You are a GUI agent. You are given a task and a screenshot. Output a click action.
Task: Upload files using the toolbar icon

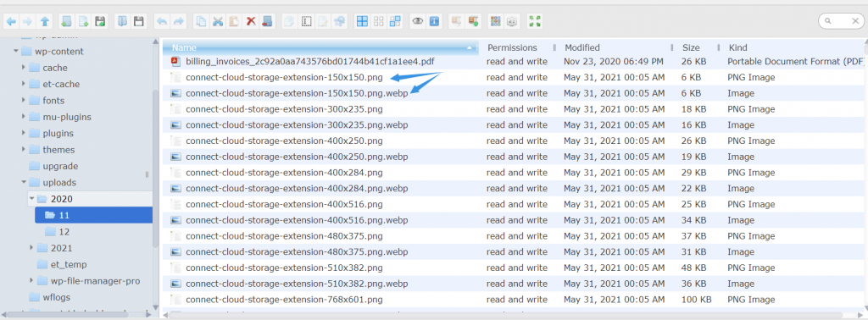[100, 21]
